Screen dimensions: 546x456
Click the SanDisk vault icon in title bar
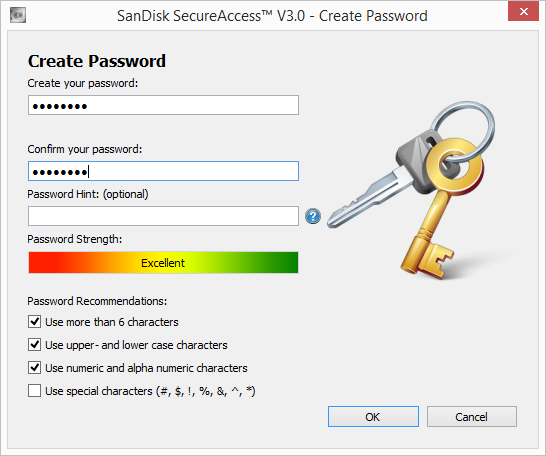pyautogui.click(x=18, y=15)
